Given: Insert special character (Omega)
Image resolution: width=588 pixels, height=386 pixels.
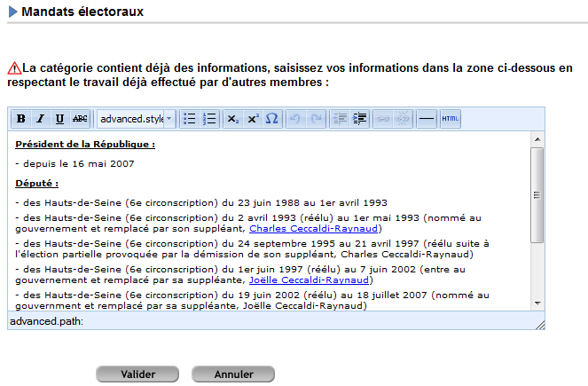Looking at the screenshot, I should tap(272, 118).
